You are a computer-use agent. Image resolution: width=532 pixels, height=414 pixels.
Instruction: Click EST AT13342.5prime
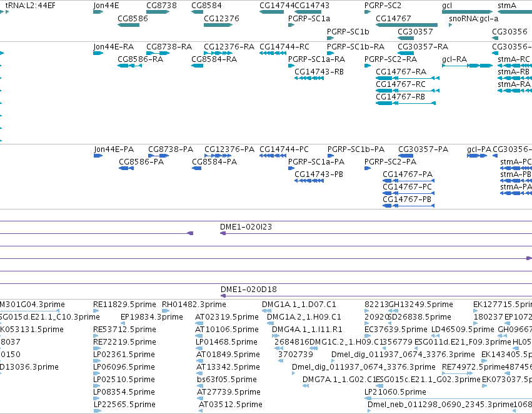(228, 368)
